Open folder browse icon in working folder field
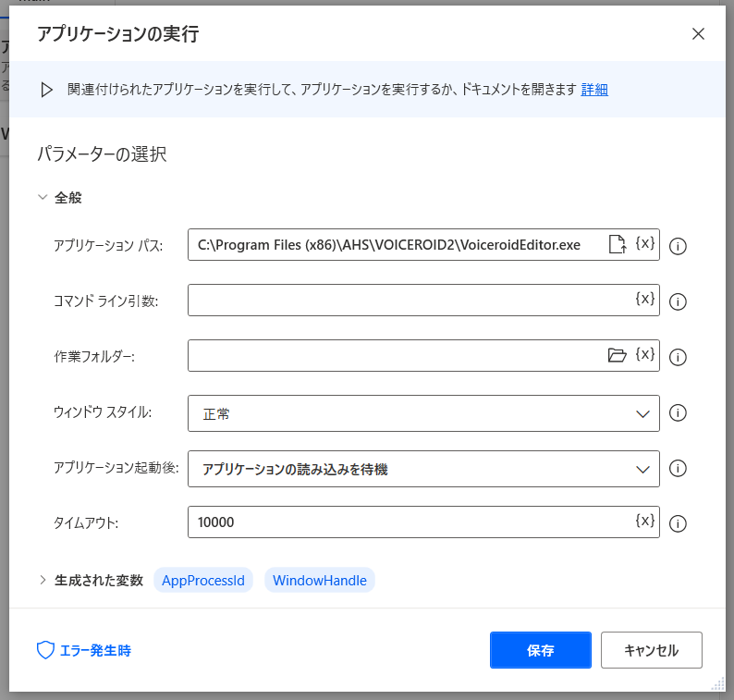The image size is (734, 700). tap(617, 355)
